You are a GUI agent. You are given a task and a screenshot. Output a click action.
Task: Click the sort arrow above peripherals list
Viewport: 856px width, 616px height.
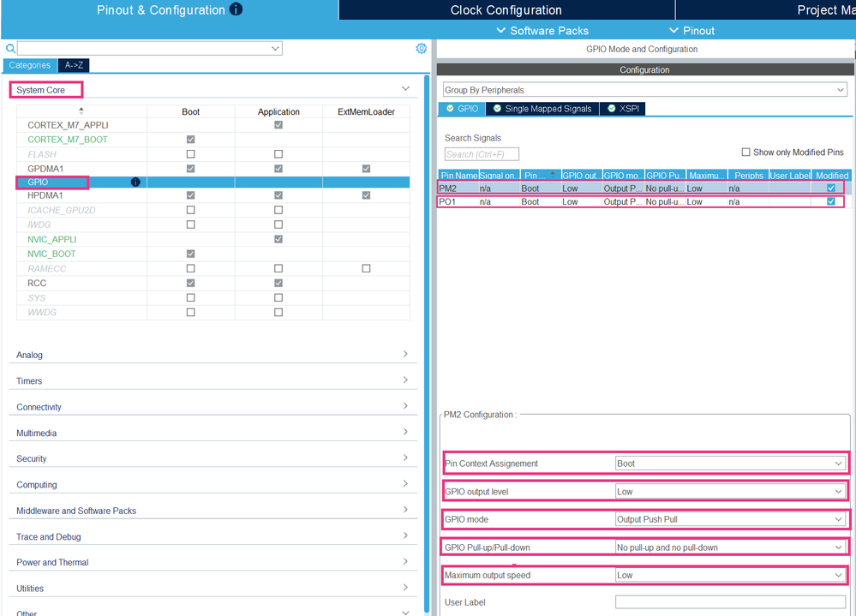click(x=81, y=111)
